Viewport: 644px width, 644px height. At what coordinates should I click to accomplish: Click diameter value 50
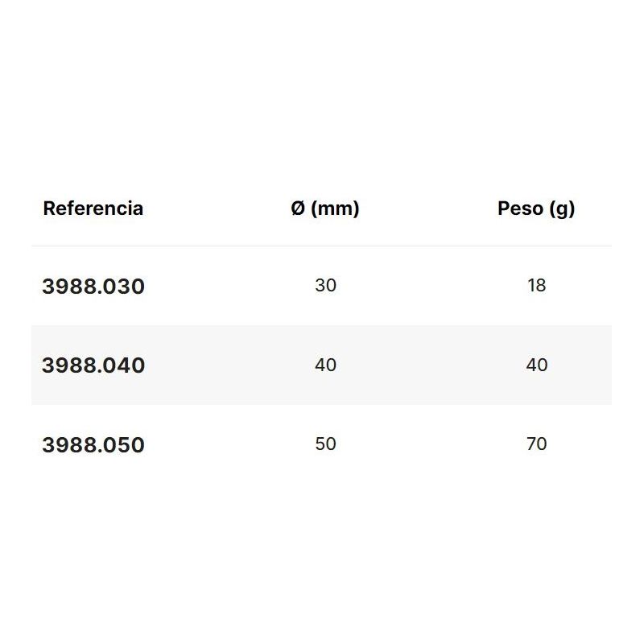point(325,444)
